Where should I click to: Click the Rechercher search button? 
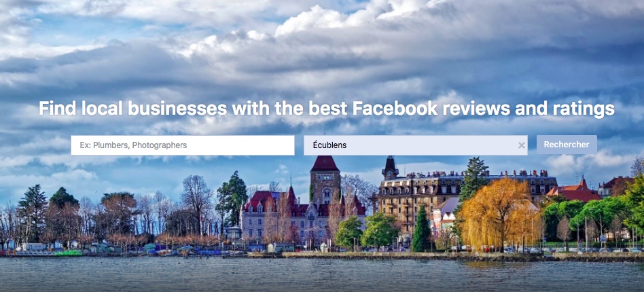pyautogui.click(x=567, y=145)
